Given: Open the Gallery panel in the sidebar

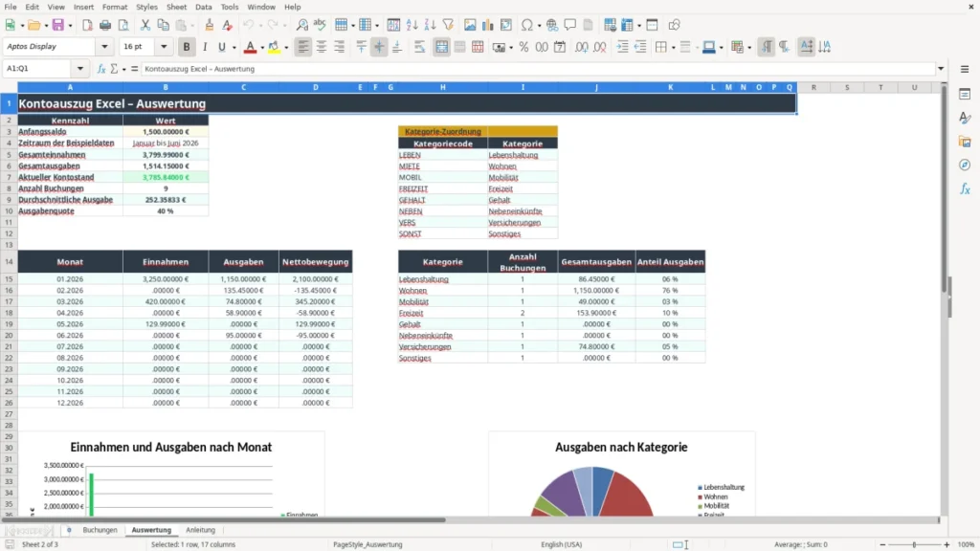Looking at the screenshot, I should pyautogui.click(x=965, y=142).
